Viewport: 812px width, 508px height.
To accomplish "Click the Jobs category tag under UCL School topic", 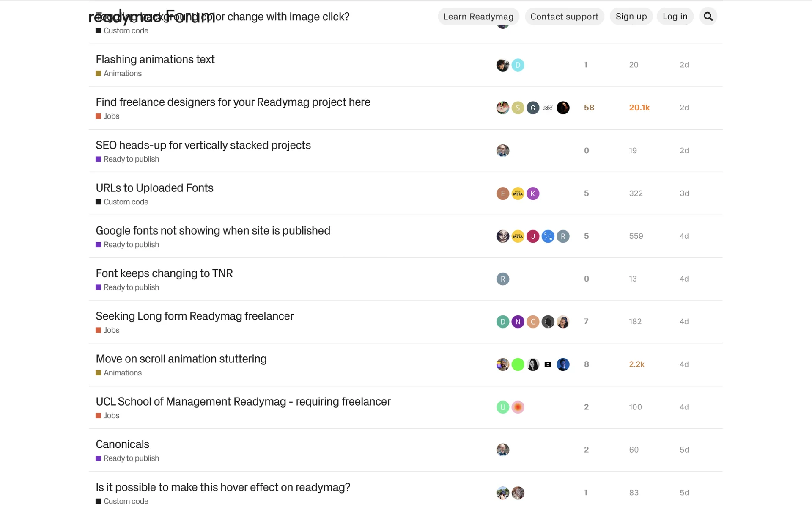I will [x=111, y=416].
